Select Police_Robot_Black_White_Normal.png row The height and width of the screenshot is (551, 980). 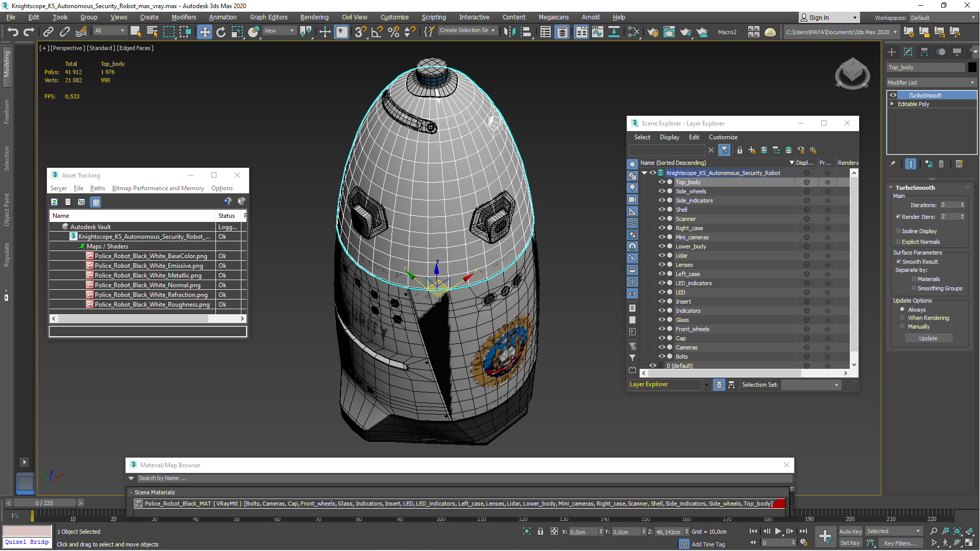(x=148, y=285)
